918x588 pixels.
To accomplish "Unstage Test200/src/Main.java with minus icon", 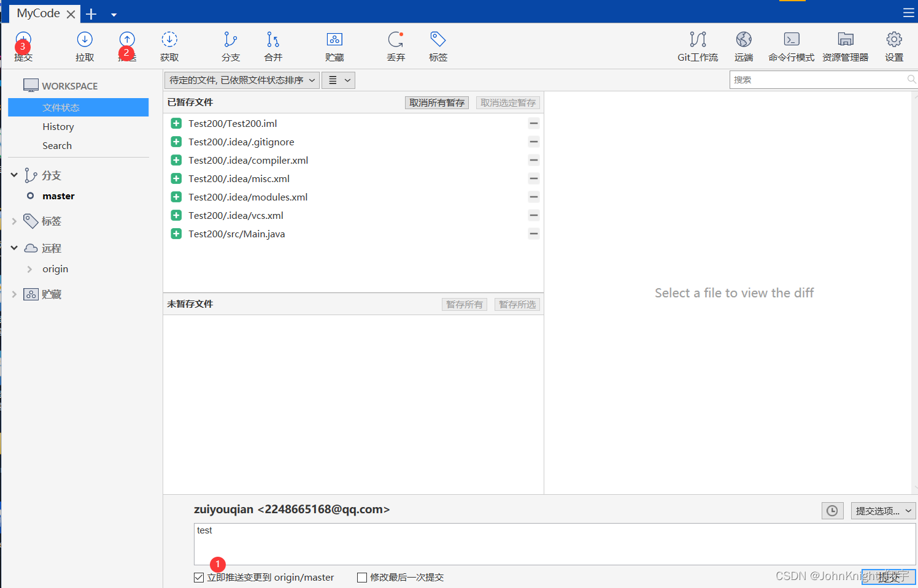I will click(534, 234).
